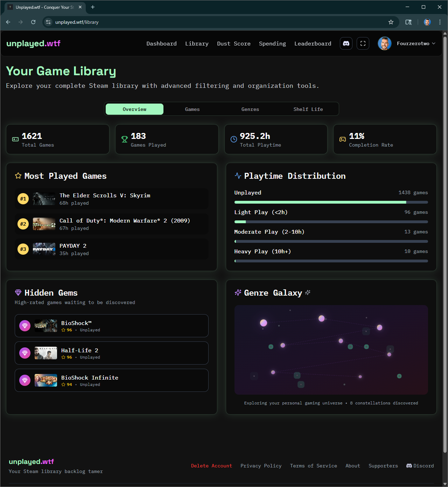448x487 pixels.
Task: Open Dust Score page
Action: pyautogui.click(x=234, y=43)
